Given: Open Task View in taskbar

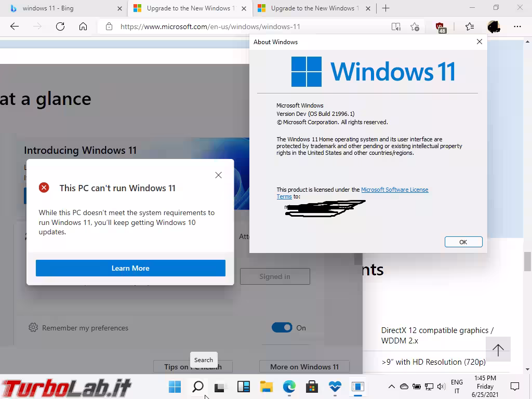Looking at the screenshot, I should (x=220, y=387).
